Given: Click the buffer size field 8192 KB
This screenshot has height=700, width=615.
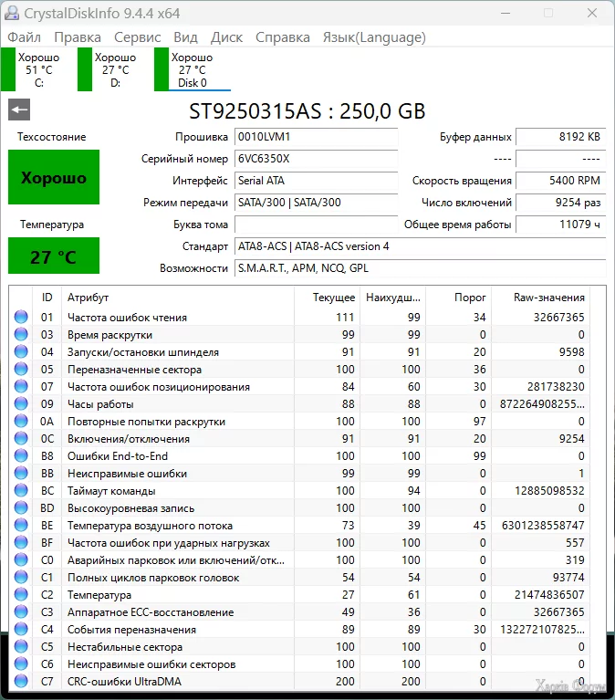Looking at the screenshot, I should pos(560,137).
